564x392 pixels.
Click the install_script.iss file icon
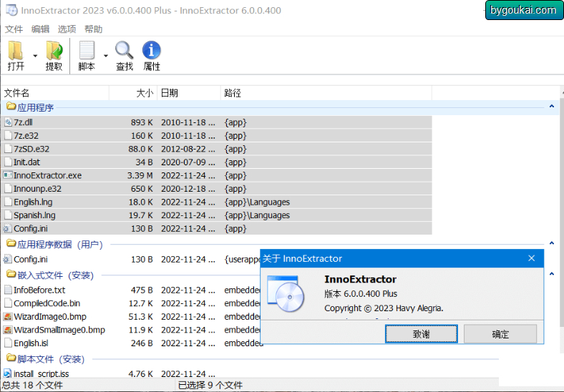point(8,373)
